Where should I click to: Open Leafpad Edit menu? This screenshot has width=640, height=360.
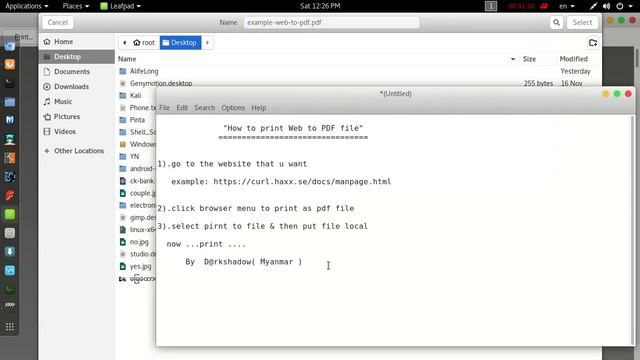182,108
